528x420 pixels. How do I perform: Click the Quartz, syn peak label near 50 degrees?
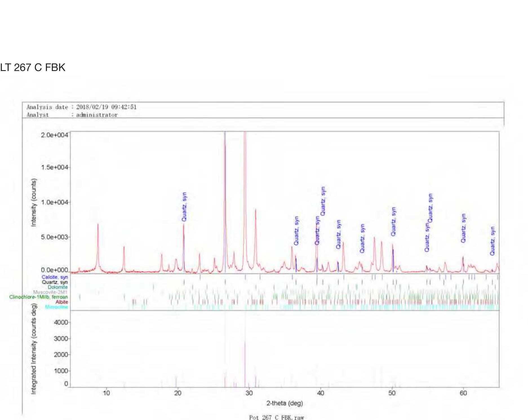[x=394, y=222]
